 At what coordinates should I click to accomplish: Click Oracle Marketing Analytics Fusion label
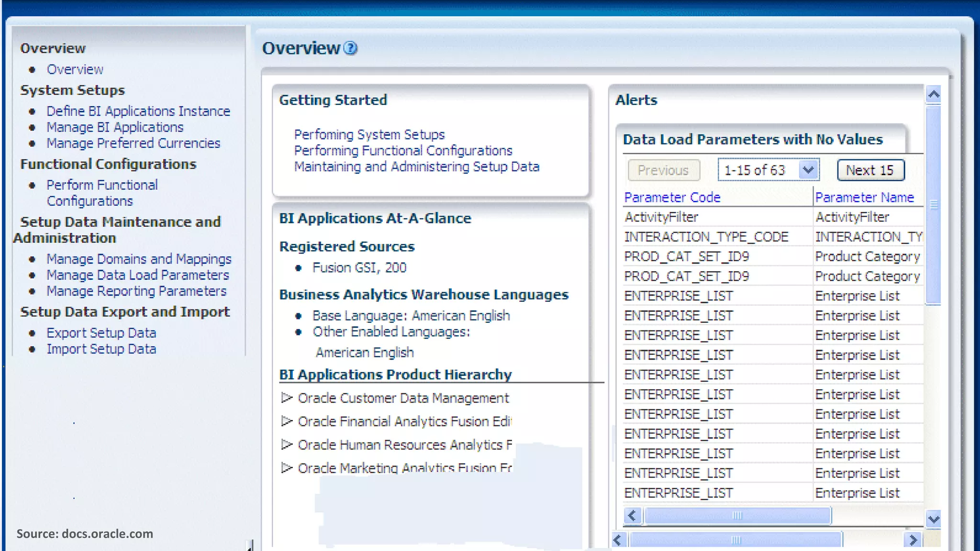click(405, 468)
